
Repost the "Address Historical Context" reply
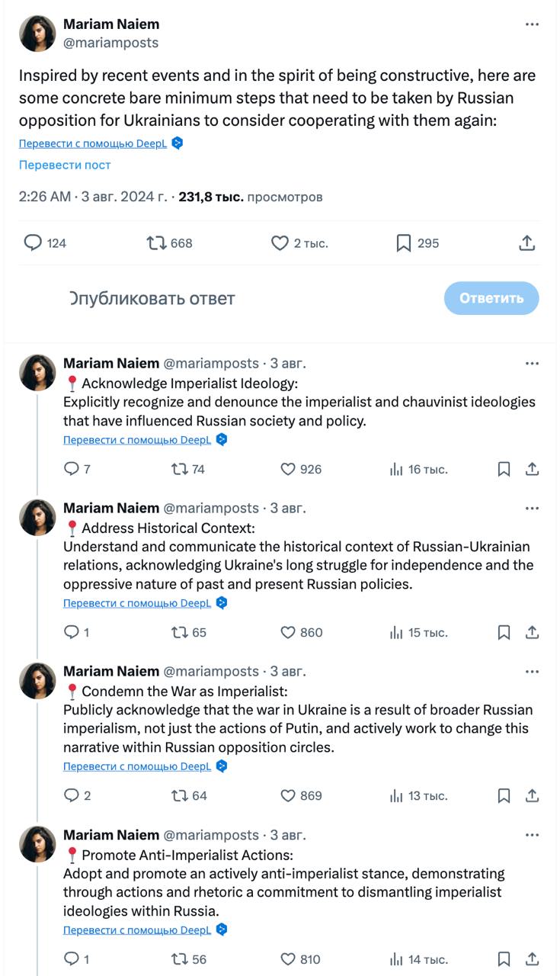(180, 632)
